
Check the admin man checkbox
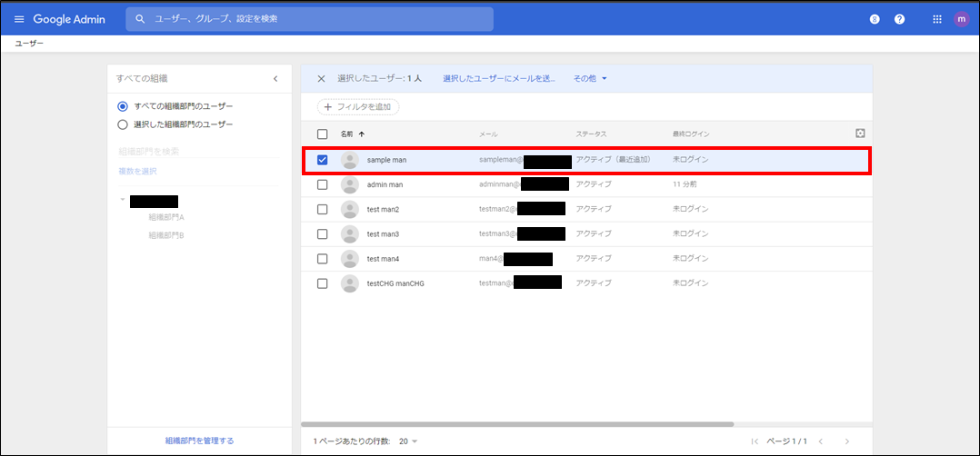(x=323, y=184)
